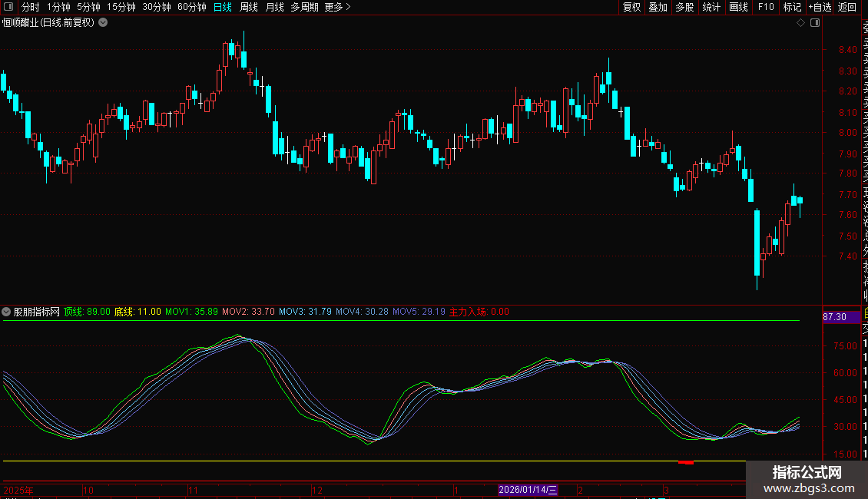Expand the 更多 periods menu
The width and height of the screenshot is (868, 499).
(338, 7)
